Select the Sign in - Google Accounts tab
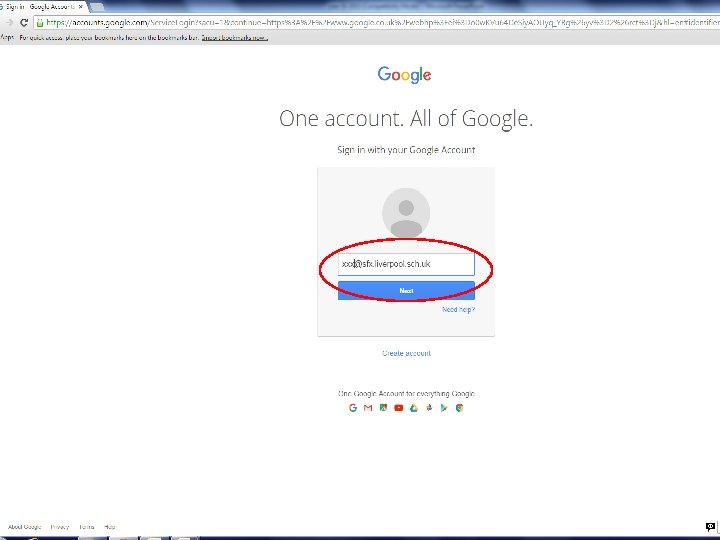Screen dimensions: 720x540 41,6
